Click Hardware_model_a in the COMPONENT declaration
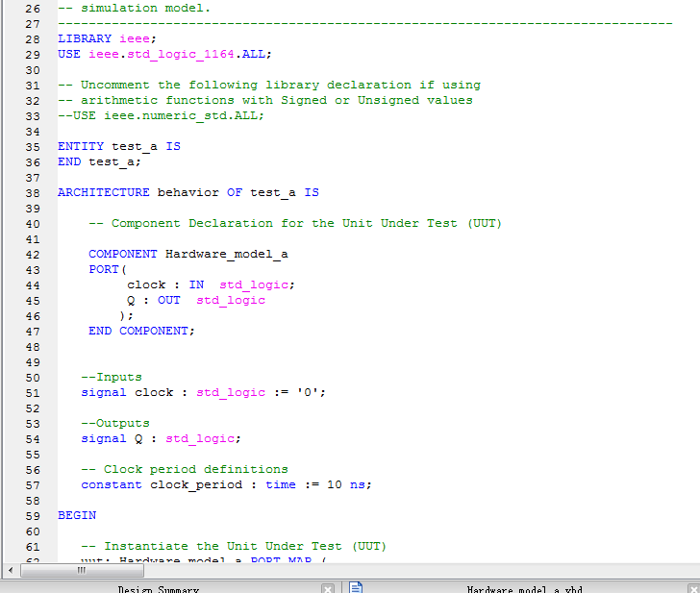This screenshot has width=700, height=593. click(227, 254)
